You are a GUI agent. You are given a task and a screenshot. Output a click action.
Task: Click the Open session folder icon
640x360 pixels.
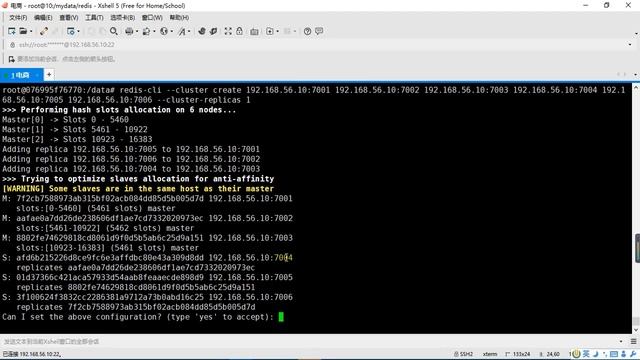pyautogui.click(x=23, y=31)
